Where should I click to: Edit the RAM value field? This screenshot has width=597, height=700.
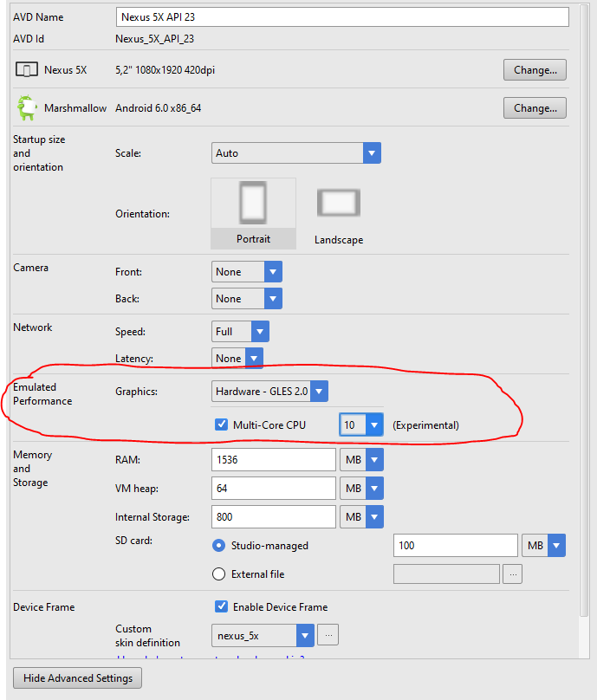click(274, 460)
